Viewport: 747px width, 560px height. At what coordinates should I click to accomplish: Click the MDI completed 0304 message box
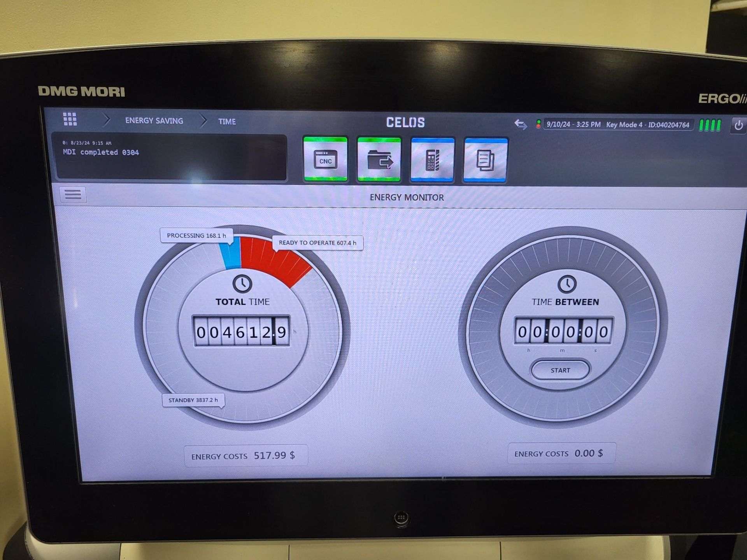171,157
